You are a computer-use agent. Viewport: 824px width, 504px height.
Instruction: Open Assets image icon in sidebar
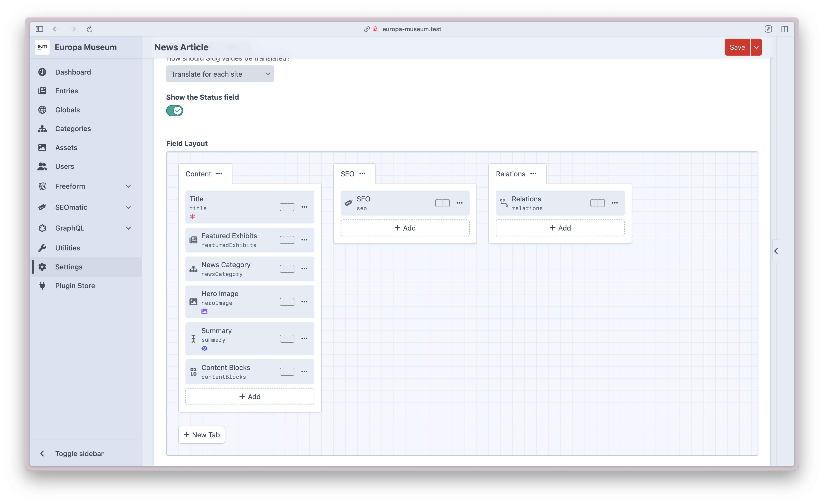point(42,147)
